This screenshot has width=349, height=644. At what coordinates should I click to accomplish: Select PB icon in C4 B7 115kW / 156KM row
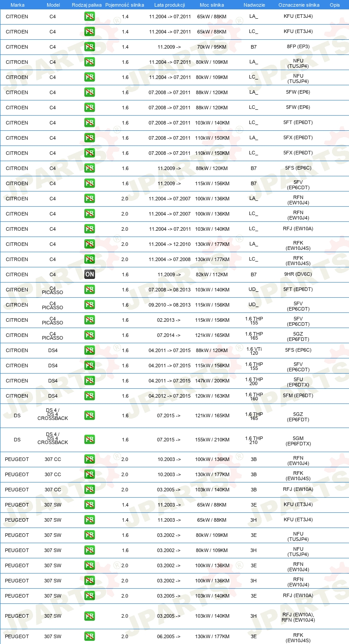(89, 183)
